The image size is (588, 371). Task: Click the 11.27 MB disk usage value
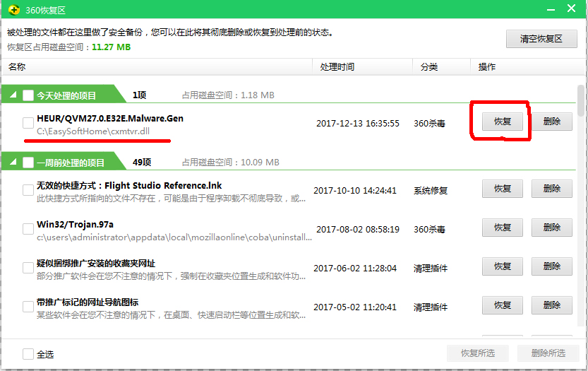pyautogui.click(x=112, y=47)
